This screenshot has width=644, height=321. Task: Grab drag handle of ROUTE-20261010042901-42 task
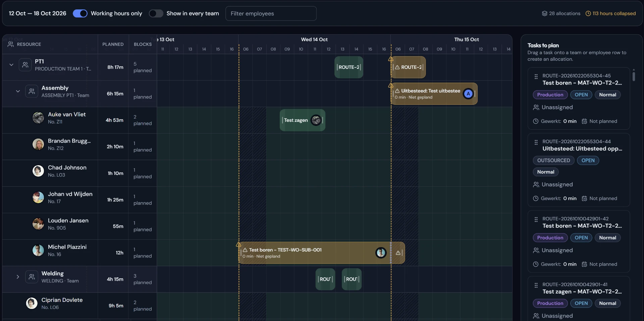tap(536, 220)
